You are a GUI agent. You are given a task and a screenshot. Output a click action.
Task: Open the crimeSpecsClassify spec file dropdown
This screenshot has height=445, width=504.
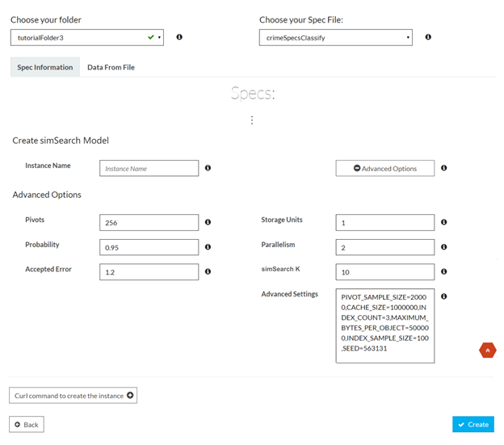pyautogui.click(x=335, y=37)
